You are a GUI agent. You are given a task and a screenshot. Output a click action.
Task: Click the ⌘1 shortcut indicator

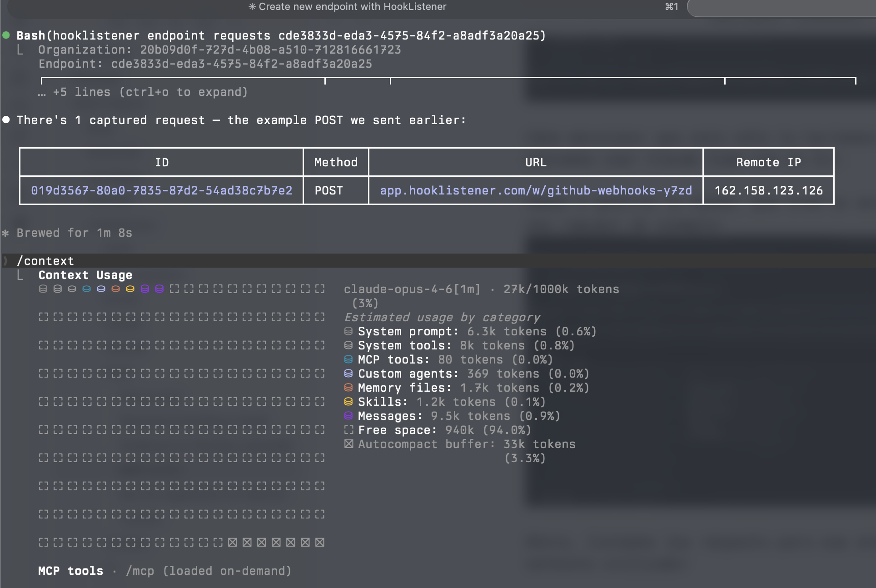point(671,7)
